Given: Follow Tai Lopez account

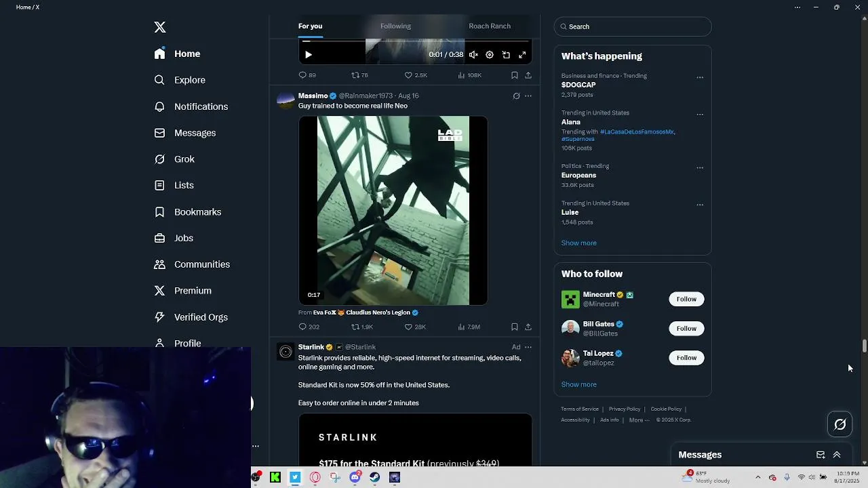Looking at the screenshot, I should (x=686, y=358).
